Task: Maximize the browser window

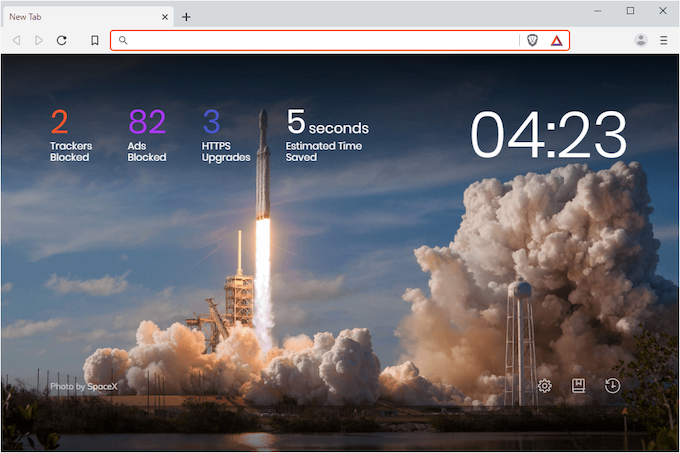Action: (x=631, y=11)
